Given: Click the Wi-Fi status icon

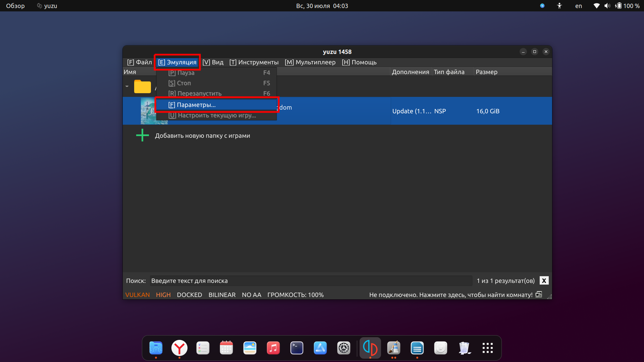Looking at the screenshot, I should [597, 6].
